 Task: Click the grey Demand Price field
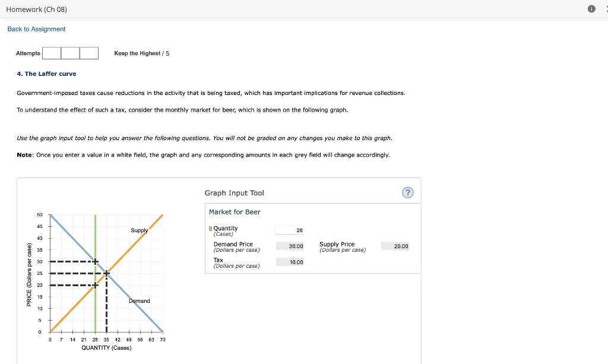pos(290,246)
